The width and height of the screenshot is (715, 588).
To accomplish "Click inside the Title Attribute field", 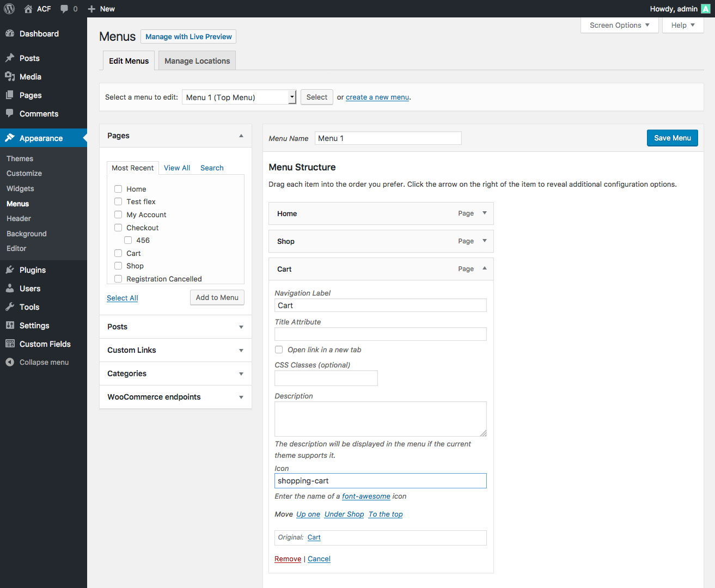I will pyautogui.click(x=380, y=334).
